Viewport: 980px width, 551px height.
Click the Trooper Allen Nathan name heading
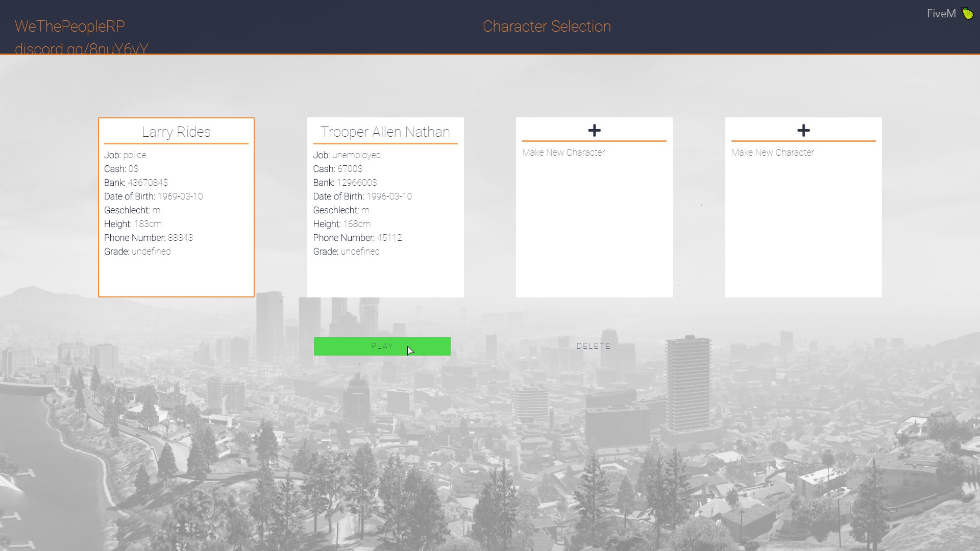tap(385, 132)
